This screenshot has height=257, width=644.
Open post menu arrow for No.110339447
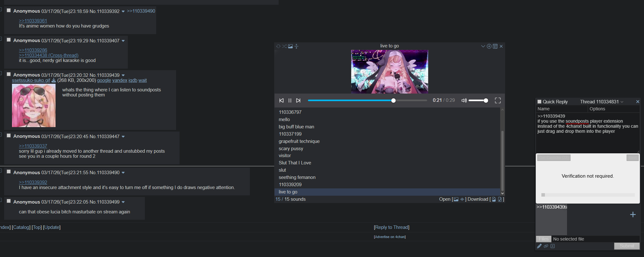(x=123, y=137)
